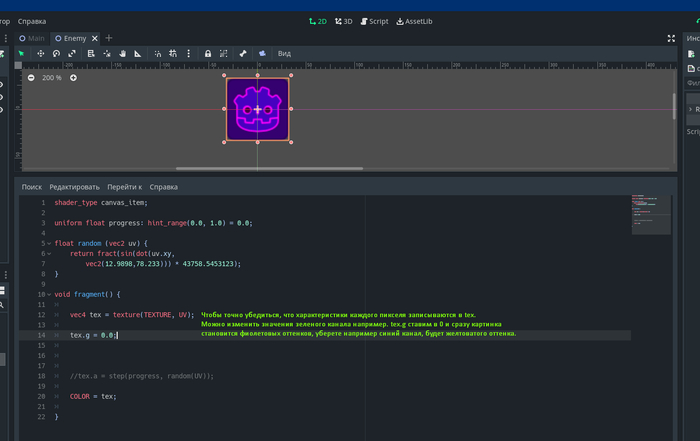The width and height of the screenshot is (700, 441).
Task: Fold the random function on line 5
Action: 47,243
